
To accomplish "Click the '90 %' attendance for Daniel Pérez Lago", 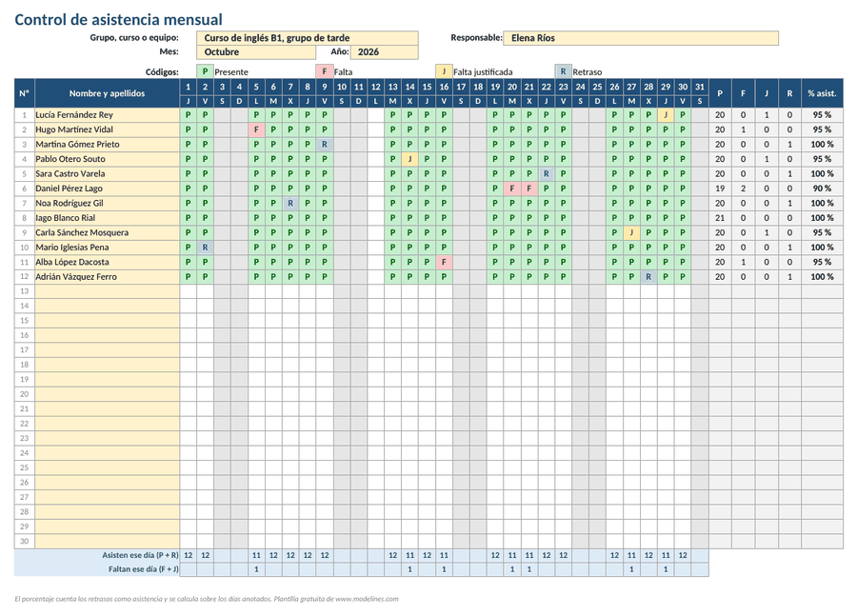I will tap(822, 189).
